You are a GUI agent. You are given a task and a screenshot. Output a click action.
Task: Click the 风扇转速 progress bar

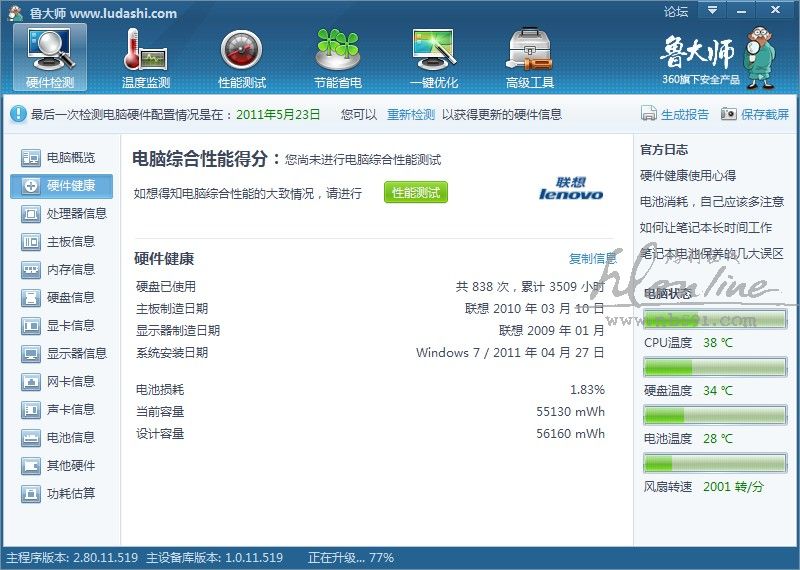715,463
